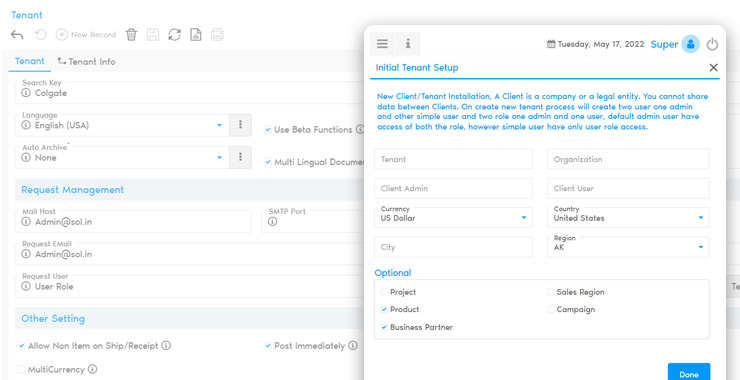Image resolution: width=740 pixels, height=380 pixels.
Task: Toggle the MultiCurrency checkbox
Action: tap(21, 369)
